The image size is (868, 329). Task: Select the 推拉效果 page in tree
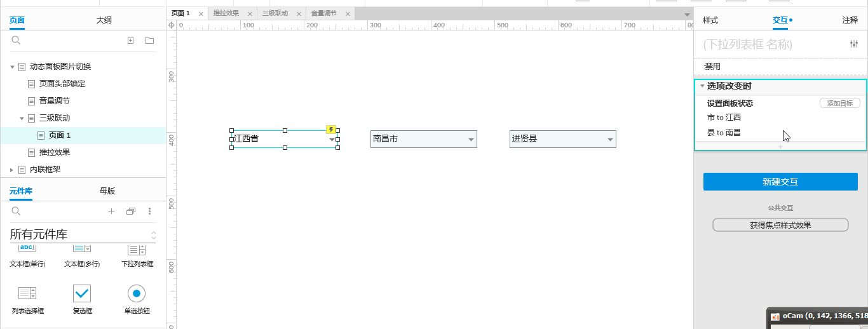point(55,152)
